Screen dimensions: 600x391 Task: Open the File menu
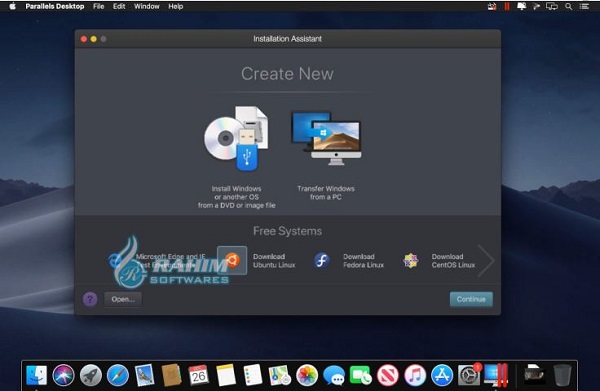click(x=99, y=7)
